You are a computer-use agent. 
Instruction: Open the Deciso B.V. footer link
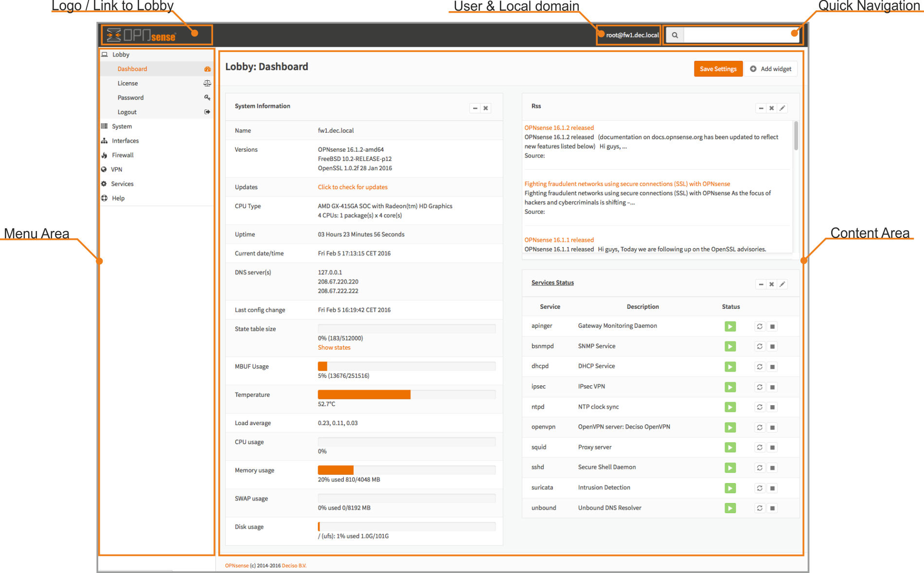[294, 566]
